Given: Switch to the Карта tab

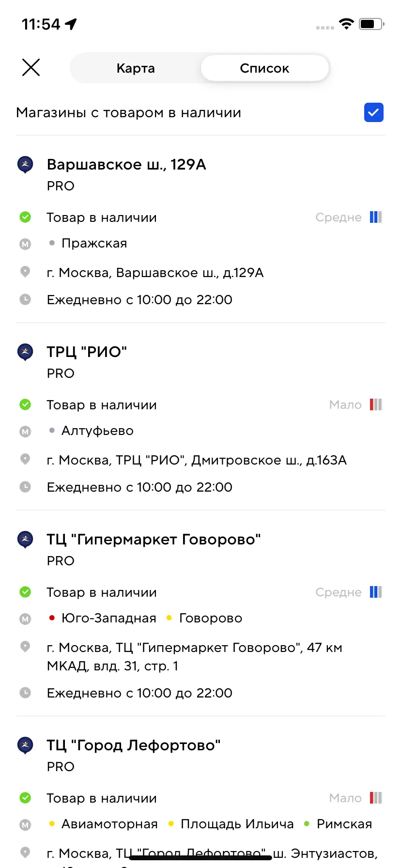Looking at the screenshot, I should (x=136, y=68).
